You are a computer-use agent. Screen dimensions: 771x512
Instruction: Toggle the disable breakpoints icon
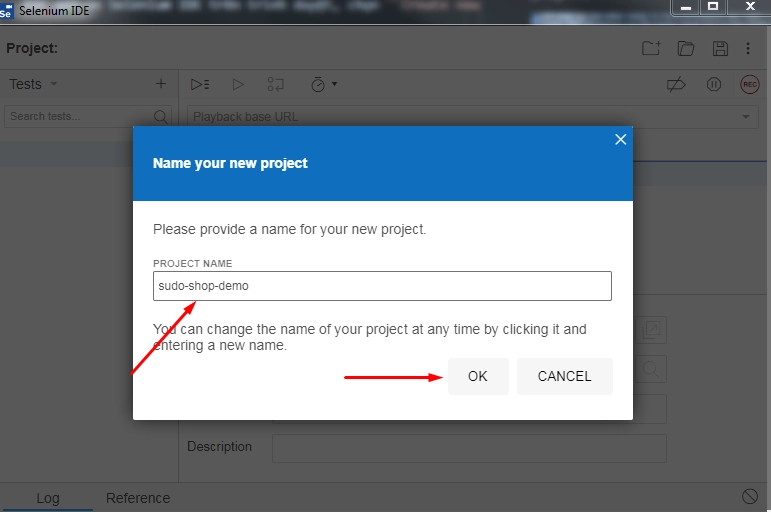click(675, 85)
